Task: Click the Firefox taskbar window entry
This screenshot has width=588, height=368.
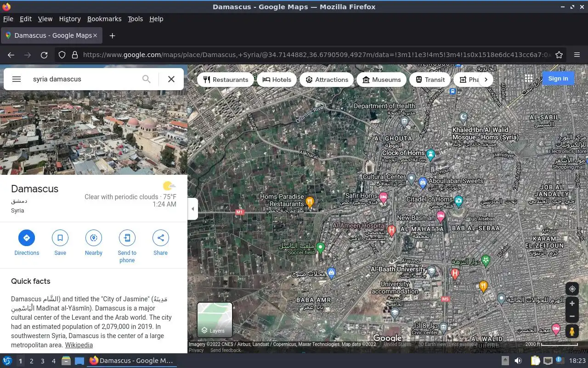Action: (x=131, y=361)
